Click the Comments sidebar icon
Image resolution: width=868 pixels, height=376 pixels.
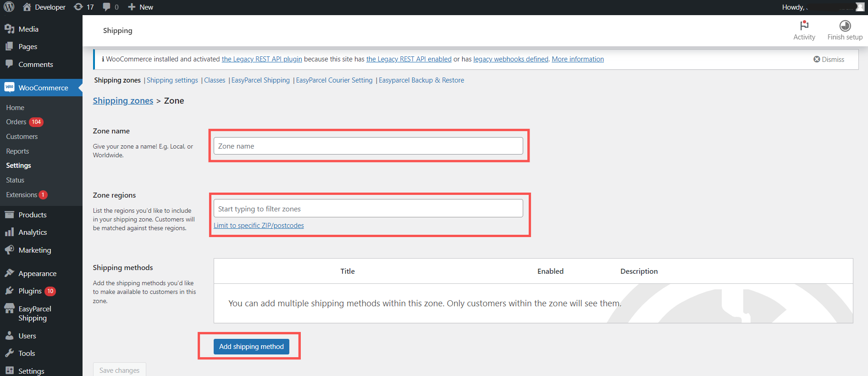9,64
